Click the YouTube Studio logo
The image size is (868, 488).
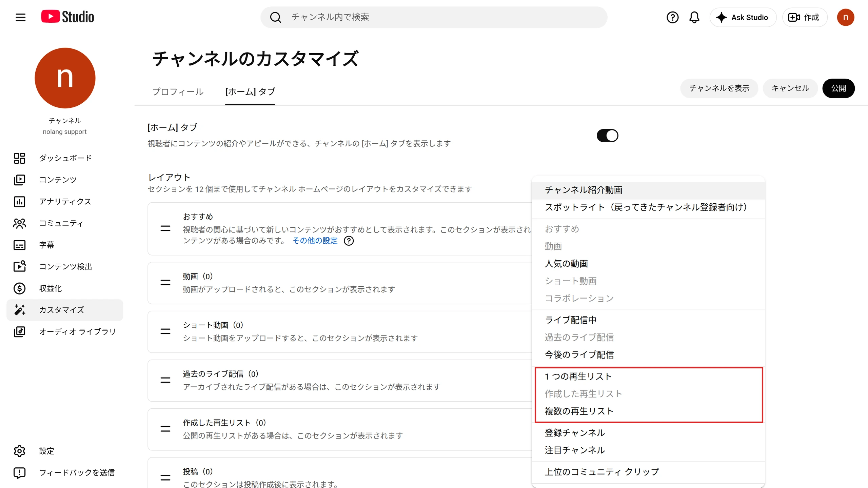(67, 17)
